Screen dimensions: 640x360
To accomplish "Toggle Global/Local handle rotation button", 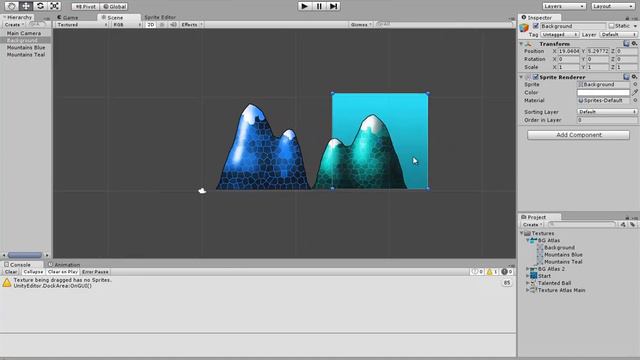I will coord(114,7).
